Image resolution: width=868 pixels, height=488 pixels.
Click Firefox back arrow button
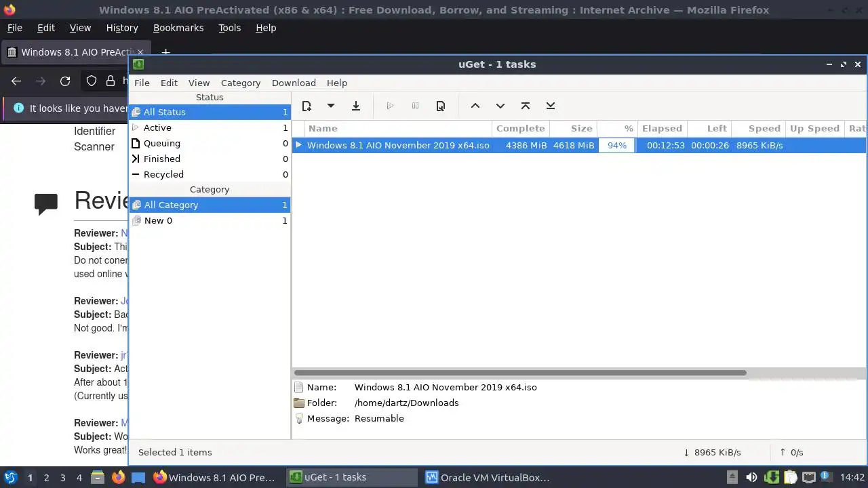click(x=16, y=81)
